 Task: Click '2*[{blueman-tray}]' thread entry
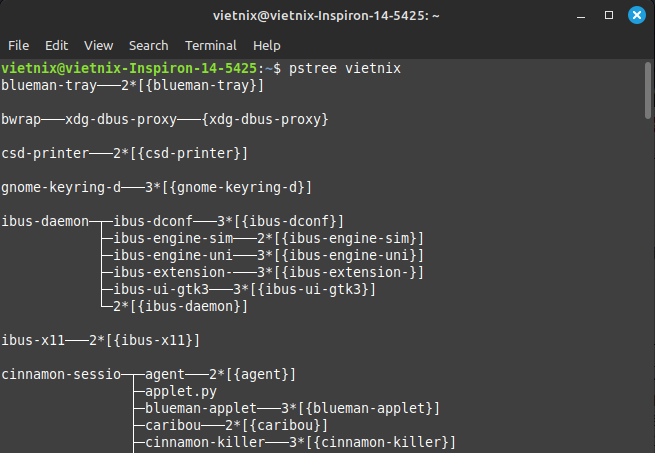[193, 85]
